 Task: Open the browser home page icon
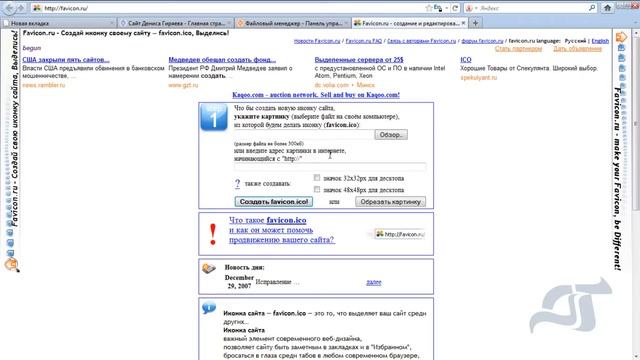click(607, 8)
